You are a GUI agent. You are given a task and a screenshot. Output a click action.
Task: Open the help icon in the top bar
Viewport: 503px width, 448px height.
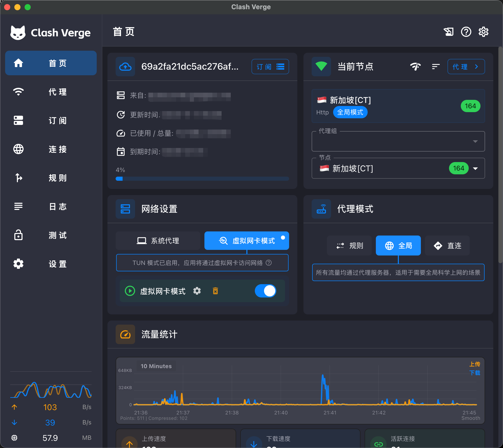tap(466, 32)
